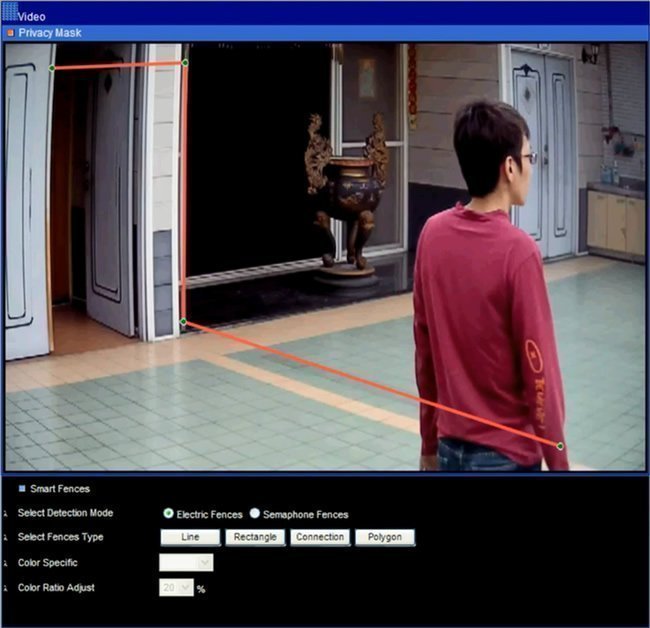Click the Line fence type button
This screenshot has width=650, height=628.
click(x=190, y=537)
